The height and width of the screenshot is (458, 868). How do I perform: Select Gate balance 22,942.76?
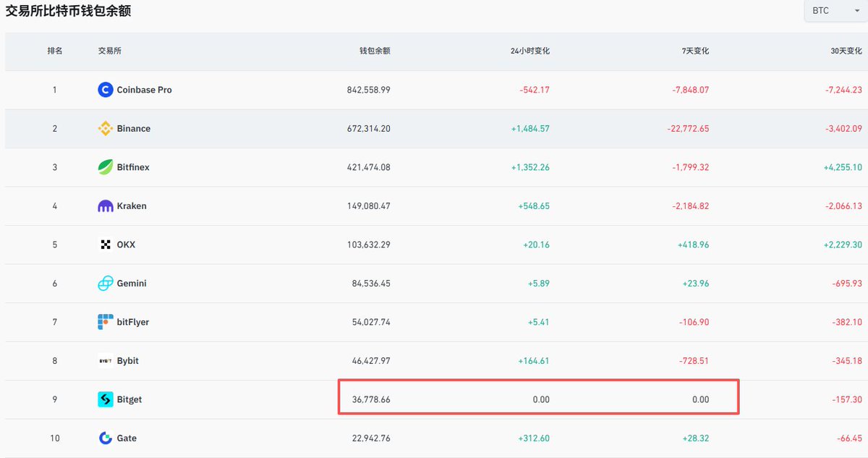pos(371,438)
